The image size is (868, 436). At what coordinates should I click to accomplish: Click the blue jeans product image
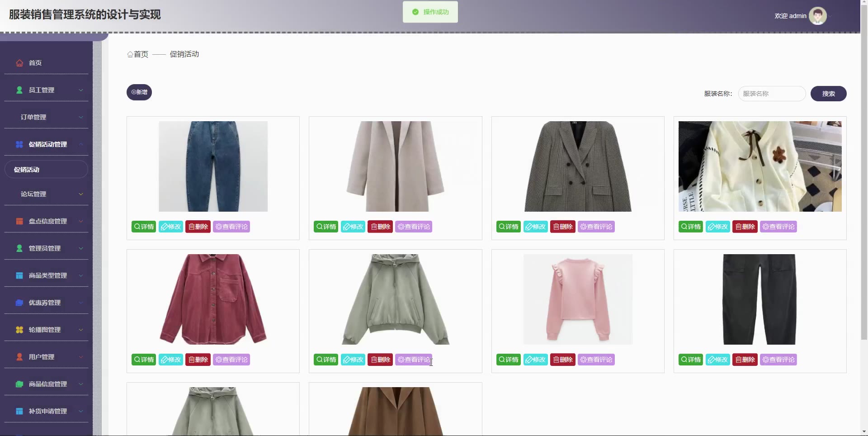[213, 166]
